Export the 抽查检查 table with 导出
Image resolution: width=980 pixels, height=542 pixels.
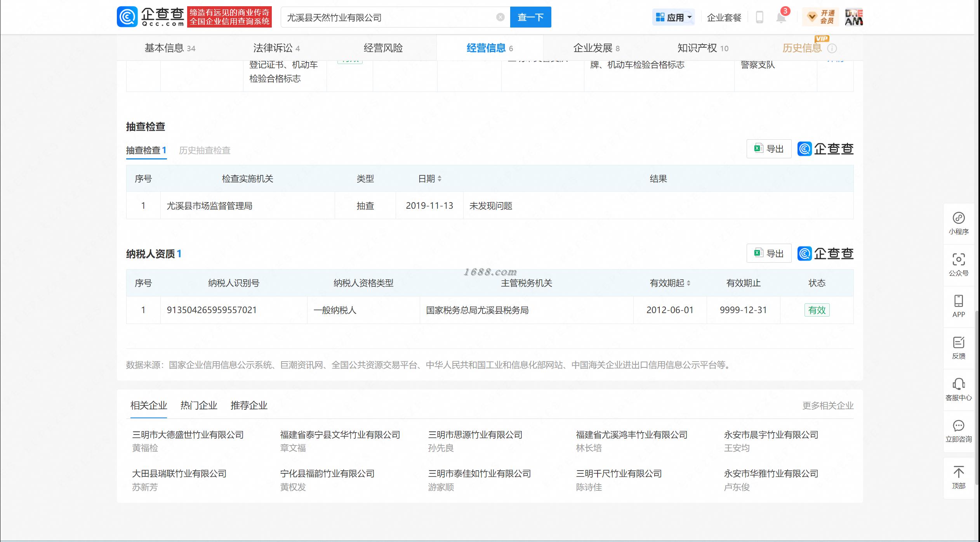pos(769,149)
